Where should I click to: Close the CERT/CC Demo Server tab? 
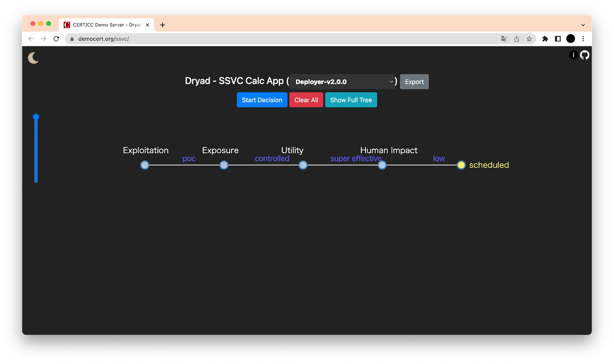coord(148,25)
